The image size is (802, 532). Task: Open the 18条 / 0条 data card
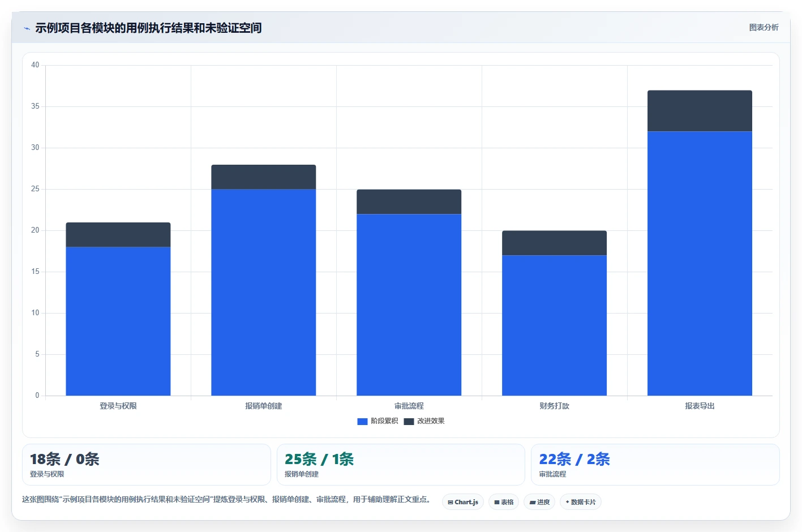point(147,465)
